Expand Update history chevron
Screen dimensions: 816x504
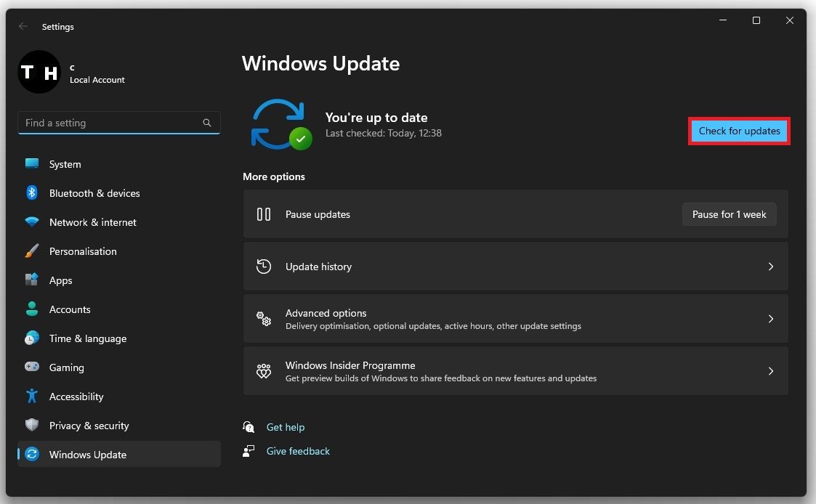coord(771,267)
